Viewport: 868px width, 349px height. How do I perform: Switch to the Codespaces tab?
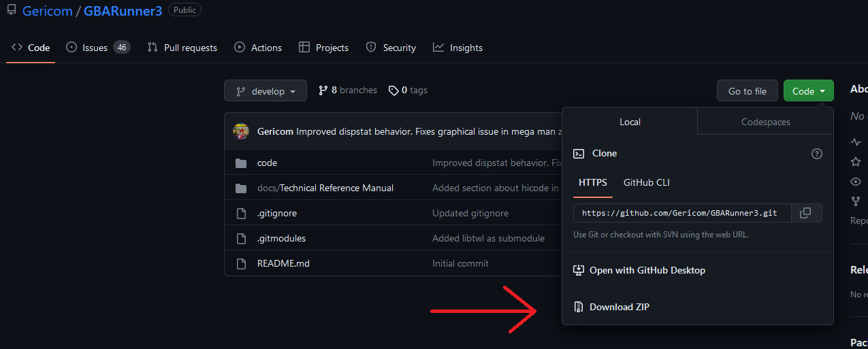(x=766, y=122)
